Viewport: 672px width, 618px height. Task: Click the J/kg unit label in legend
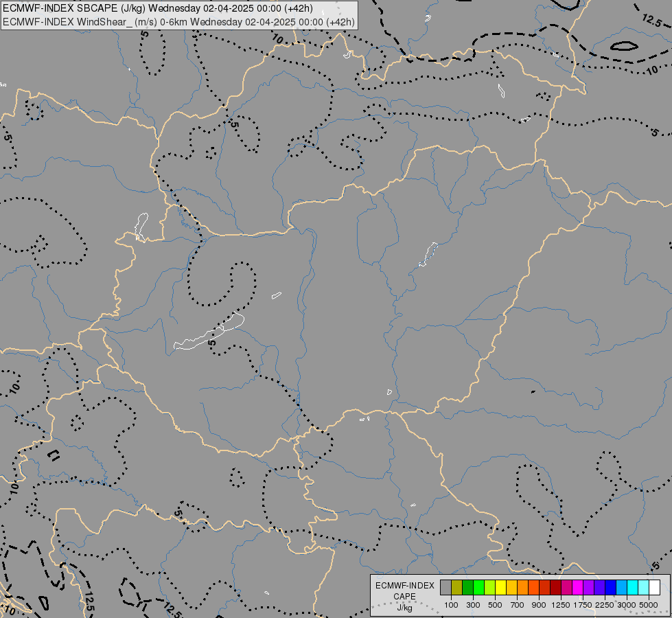click(404, 608)
